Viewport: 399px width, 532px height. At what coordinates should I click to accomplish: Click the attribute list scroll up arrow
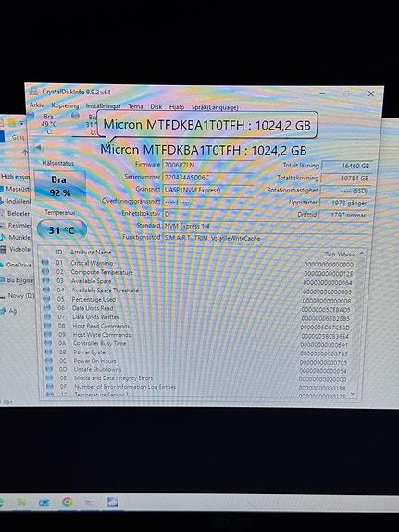point(361,254)
